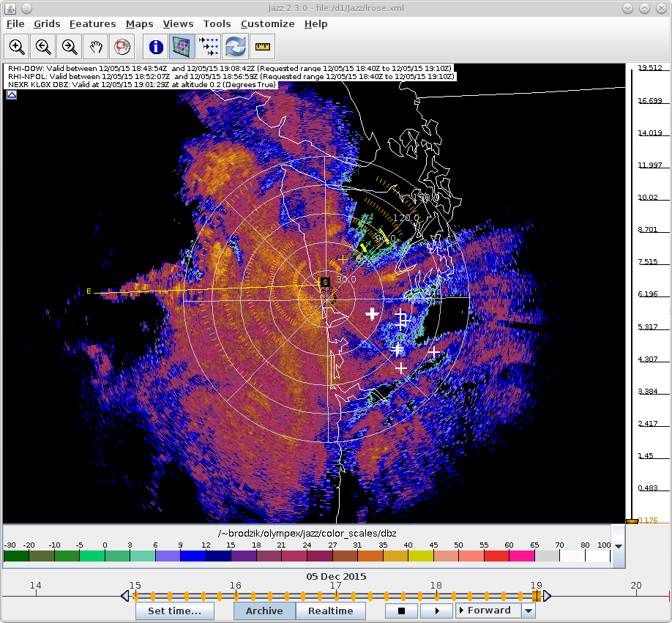Open the Customize menu
672x623 pixels.
tap(267, 24)
